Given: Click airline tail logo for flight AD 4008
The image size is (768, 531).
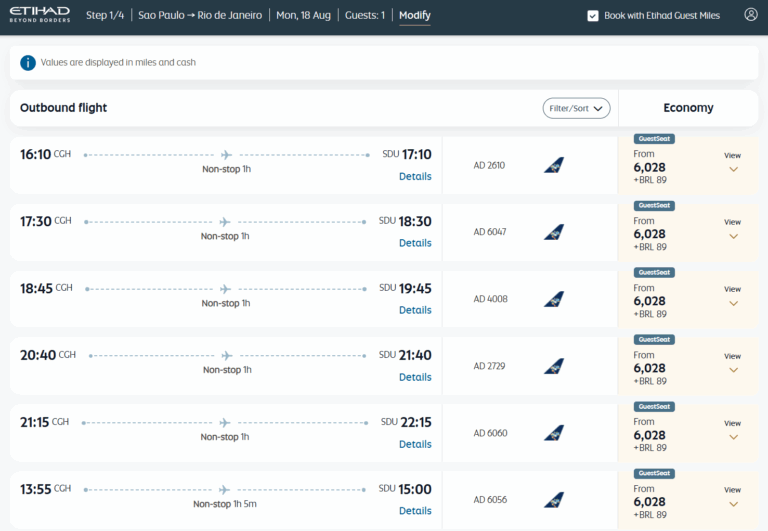Looking at the screenshot, I should click(x=553, y=299).
